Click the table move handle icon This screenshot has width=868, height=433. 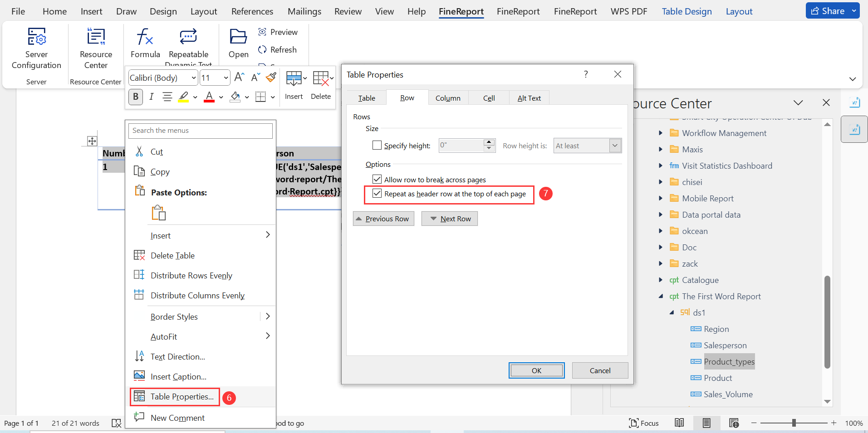tap(92, 141)
